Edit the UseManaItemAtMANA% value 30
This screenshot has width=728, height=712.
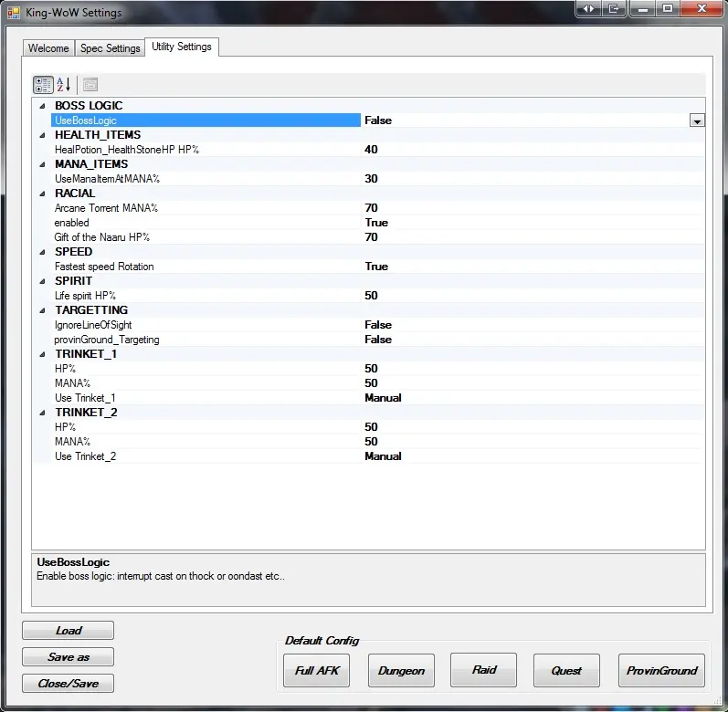(x=371, y=179)
